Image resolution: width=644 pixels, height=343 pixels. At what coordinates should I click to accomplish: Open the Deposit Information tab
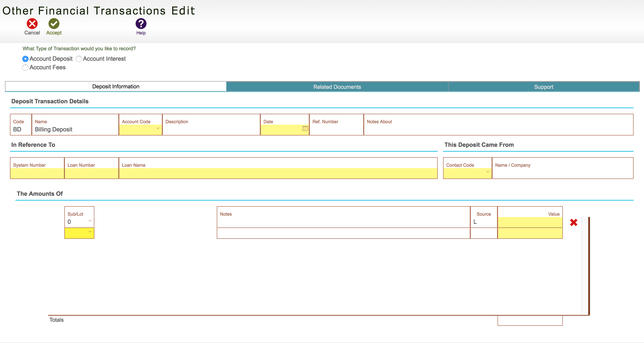pos(116,87)
